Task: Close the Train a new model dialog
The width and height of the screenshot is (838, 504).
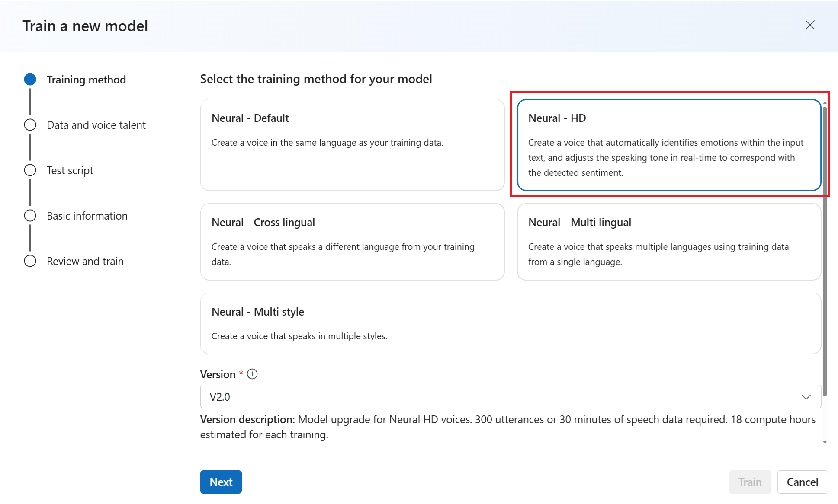Action: point(810,25)
